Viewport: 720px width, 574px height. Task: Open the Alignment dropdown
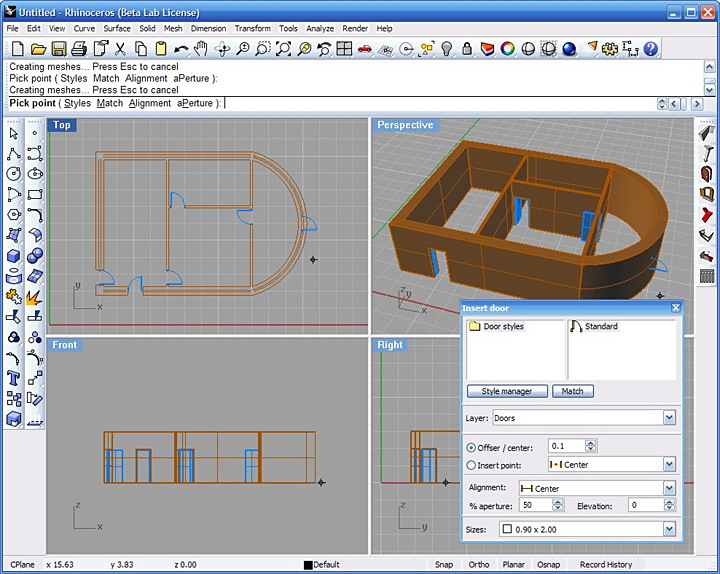coord(669,489)
